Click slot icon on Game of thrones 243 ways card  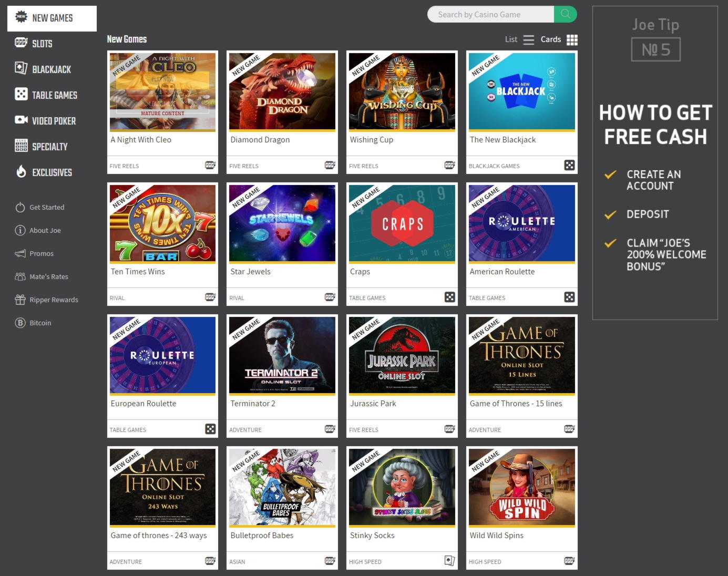click(210, 561)
